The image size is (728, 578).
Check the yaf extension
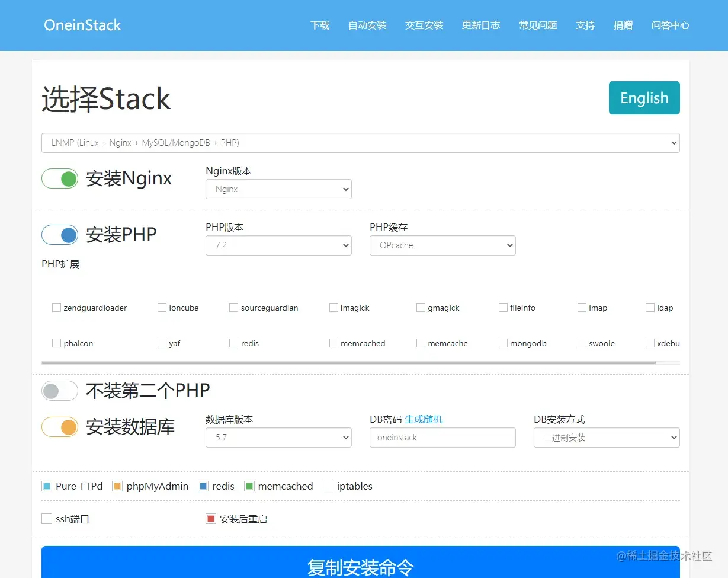tap(162, 343)
